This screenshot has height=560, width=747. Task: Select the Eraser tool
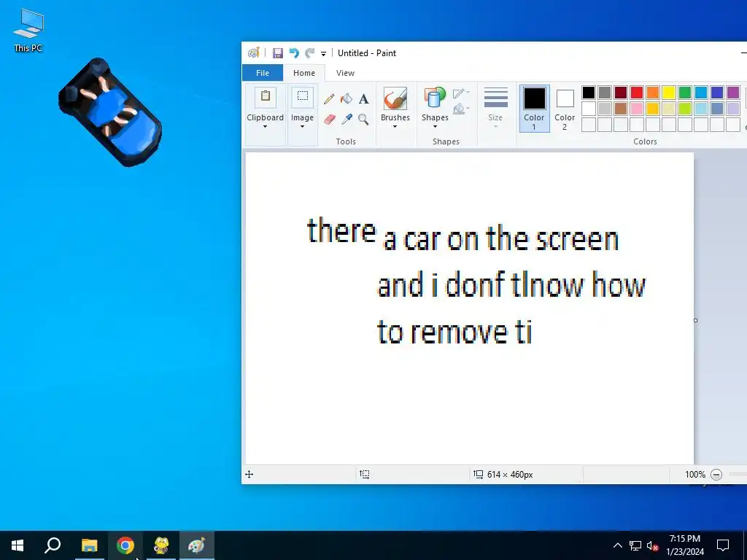pyautogui.click(x=329, y=119)
